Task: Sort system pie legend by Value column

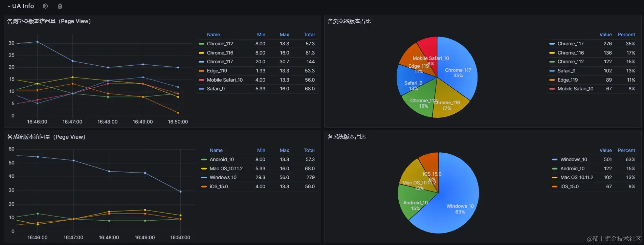Action: tap(605, 150)
